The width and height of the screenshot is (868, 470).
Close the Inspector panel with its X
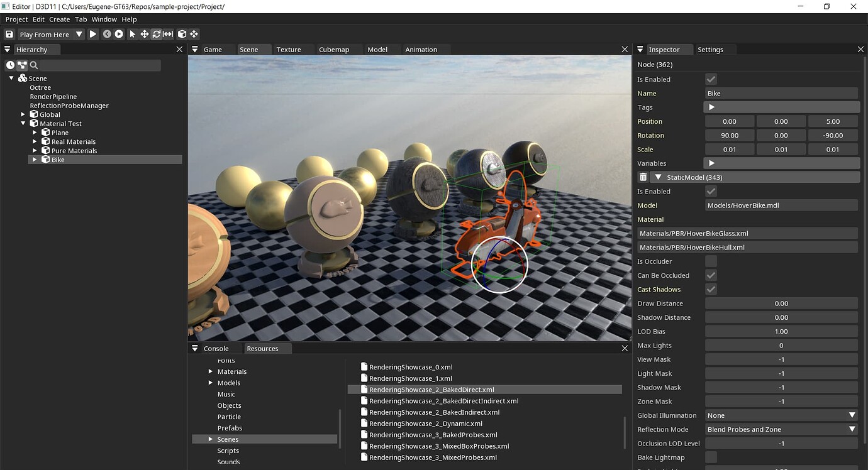[860, 49]
